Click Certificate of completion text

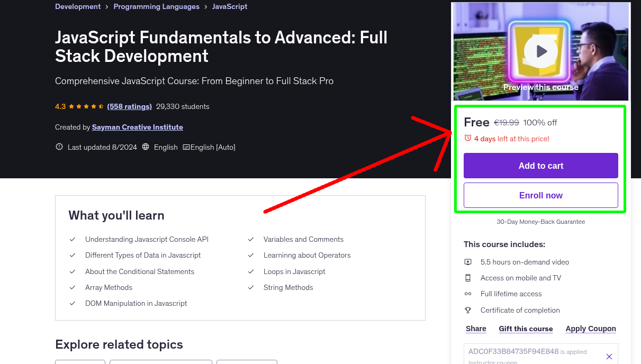point(520,310)
